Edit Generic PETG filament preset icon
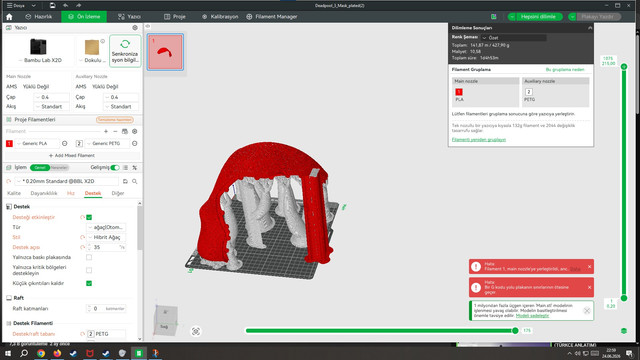This screenshot has width=640, height=360. [135, 143]
